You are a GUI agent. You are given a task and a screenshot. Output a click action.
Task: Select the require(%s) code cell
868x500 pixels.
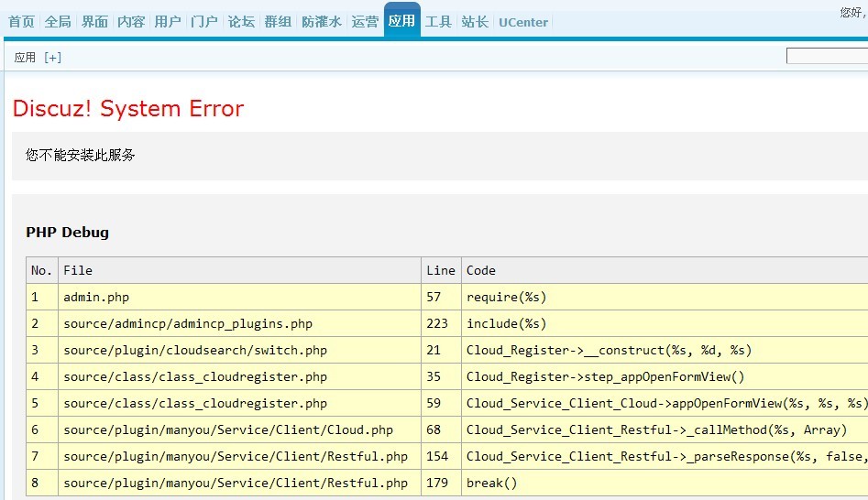point(665,297)
